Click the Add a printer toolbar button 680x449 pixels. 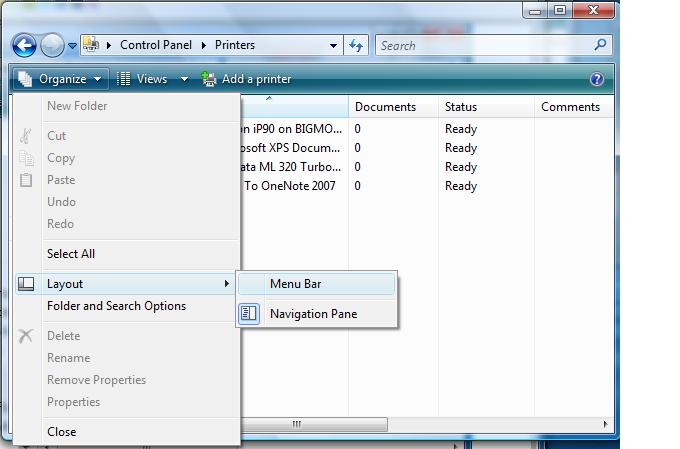(x=246, y=79)
